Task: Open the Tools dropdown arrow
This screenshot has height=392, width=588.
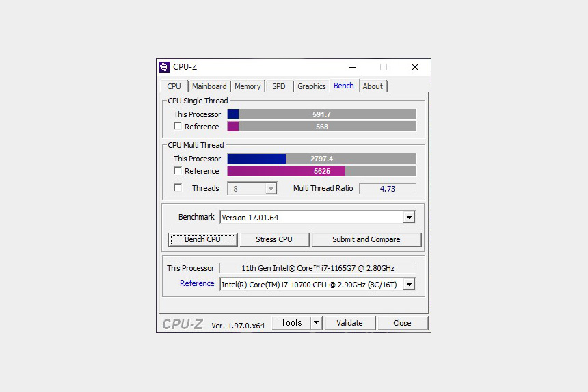Action: pos(316,323)
